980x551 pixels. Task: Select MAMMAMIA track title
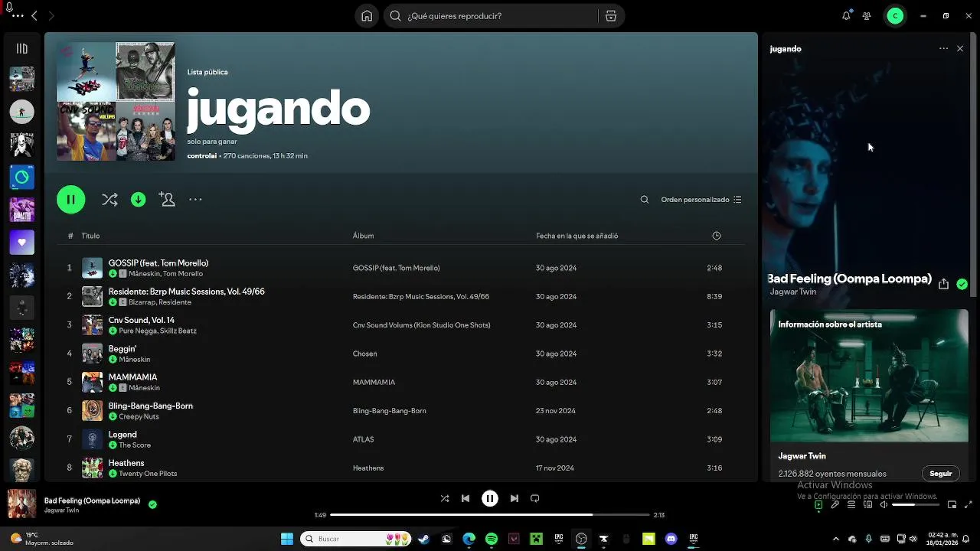(x=132, y=377)
